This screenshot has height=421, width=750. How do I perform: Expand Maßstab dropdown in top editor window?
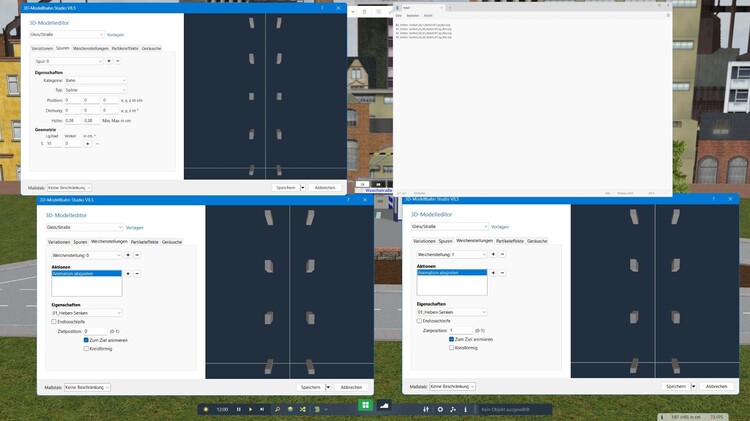(69, 187)
